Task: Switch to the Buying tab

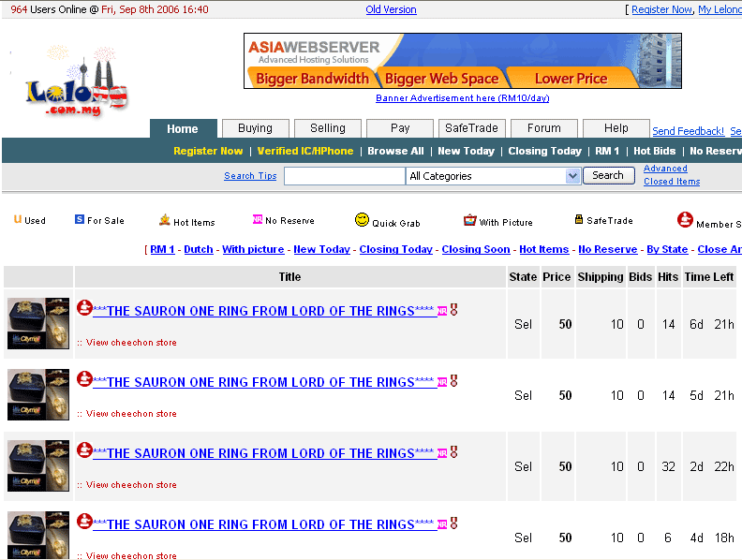Action: [255, 128]
